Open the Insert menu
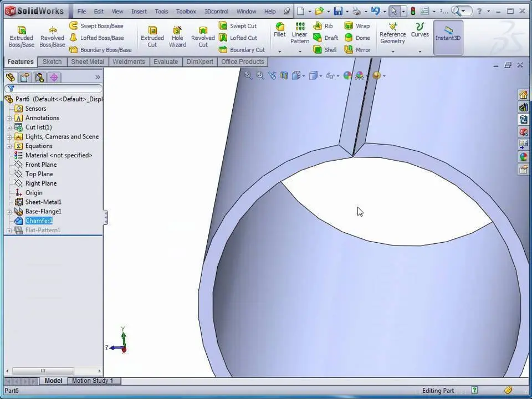Viewport: 532px width, 399px height. pyautogui.click(x=139, y=11)
